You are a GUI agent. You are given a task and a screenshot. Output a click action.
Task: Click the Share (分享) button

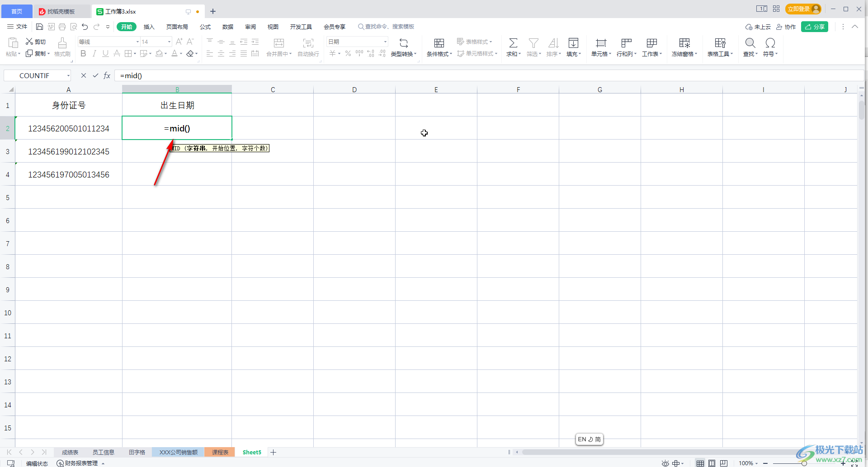815,27
